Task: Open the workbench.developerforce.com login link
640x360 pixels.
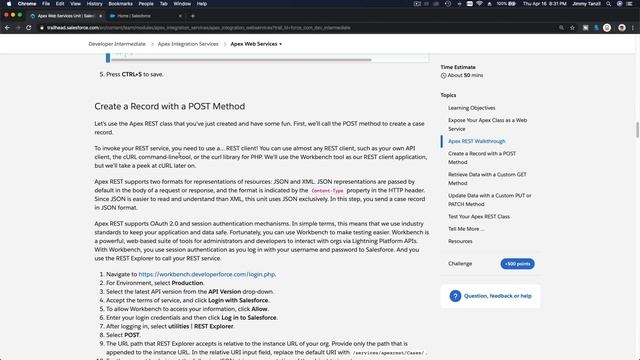Action: 207,274
